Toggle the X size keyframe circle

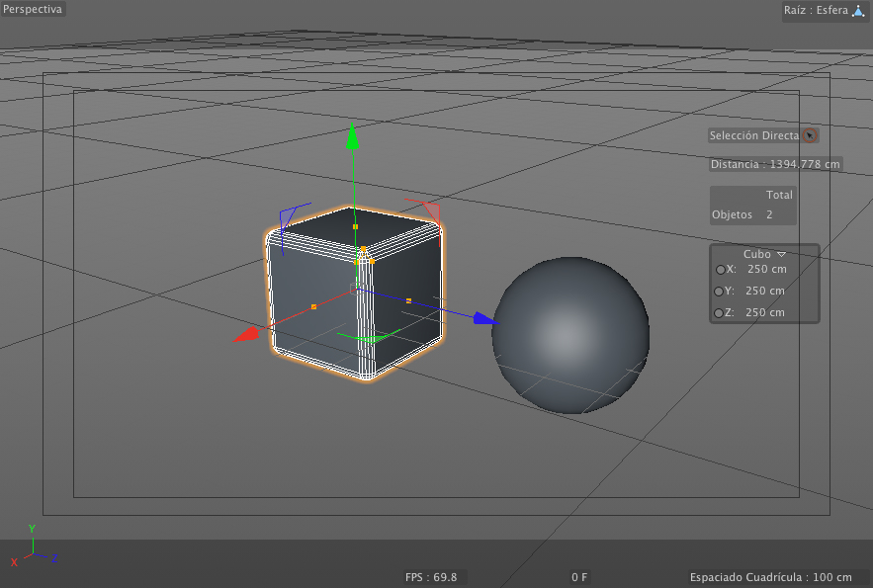pyautogui.click(x=720, y=270)
